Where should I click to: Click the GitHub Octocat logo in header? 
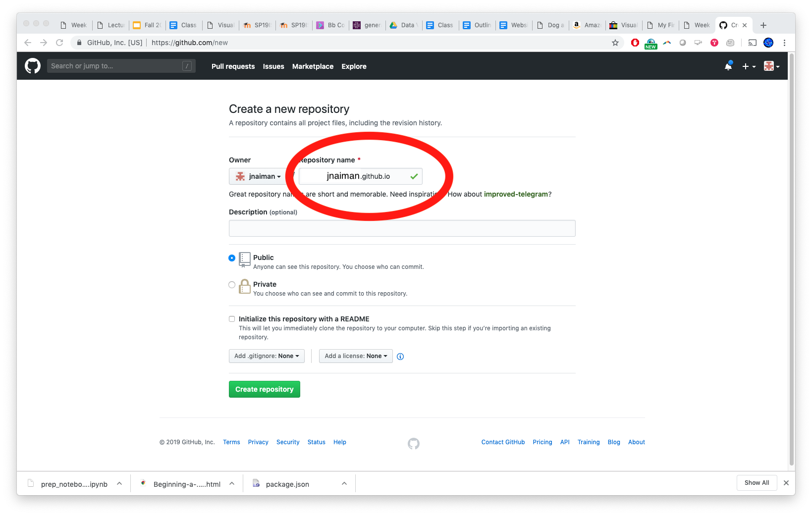pyautogui.click(x=33, y=66)
